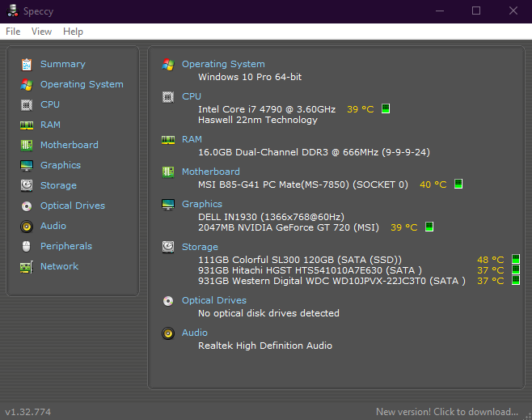Screen dimensions: 532x420
Task: Click the Storage heading link in summary
Action: click(200, 247)
